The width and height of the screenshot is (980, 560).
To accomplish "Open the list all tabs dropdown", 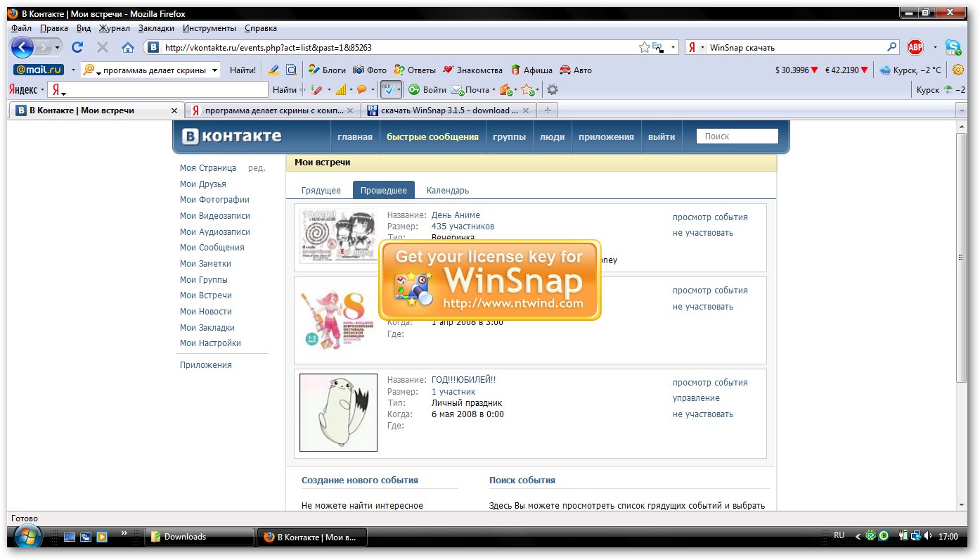I will [x=962, y=110].
